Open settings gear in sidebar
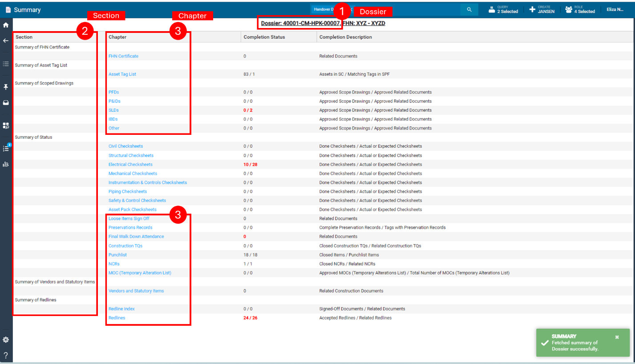The height and width of the screenshot is (364, 635). point(6,340)
